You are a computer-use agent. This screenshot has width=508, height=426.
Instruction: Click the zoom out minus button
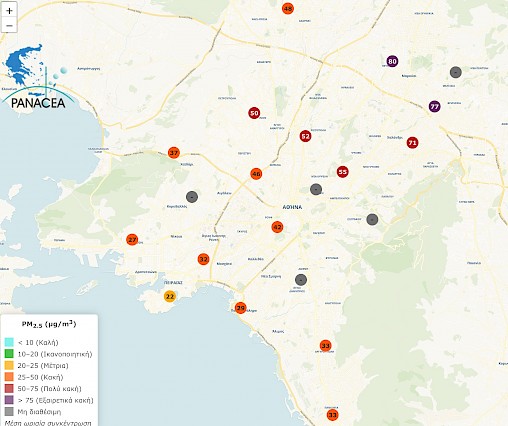9,26
